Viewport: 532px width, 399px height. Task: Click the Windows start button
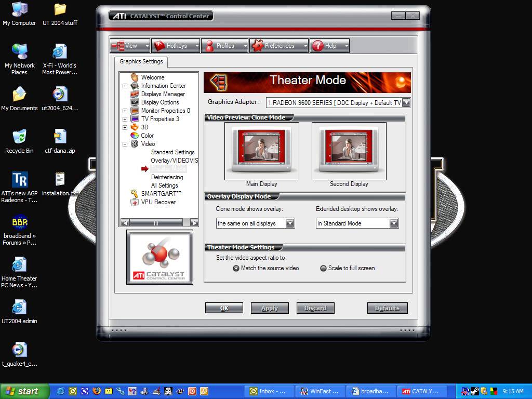point(25,391)
